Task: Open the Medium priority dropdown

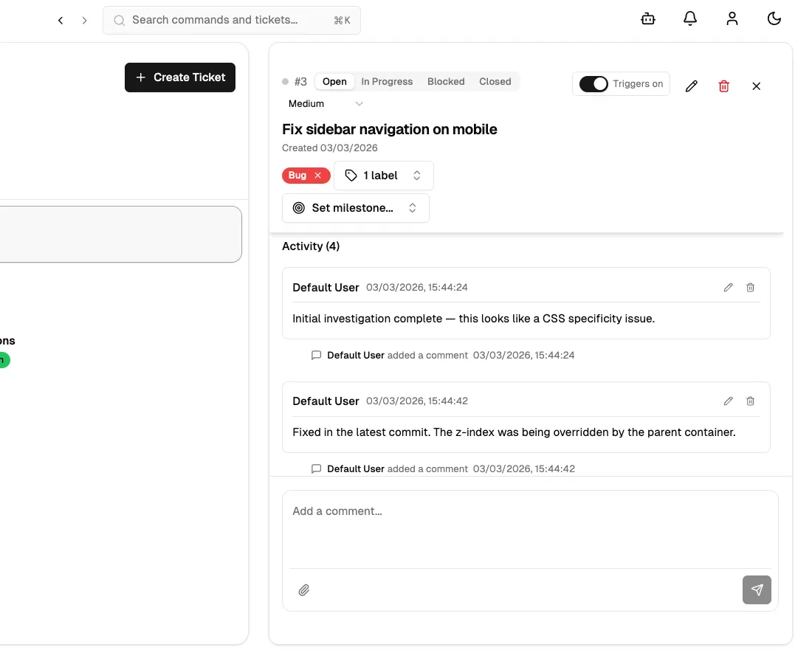Action: (325, 103)
